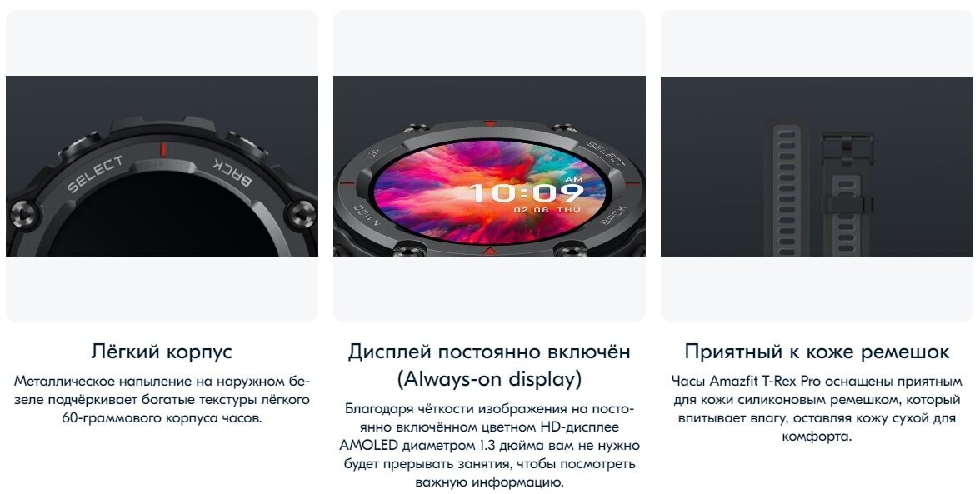Click the AM indicator on the watch face
This screenshot has width=980, height=494.
pyautogui.click(x=573, y=179)
